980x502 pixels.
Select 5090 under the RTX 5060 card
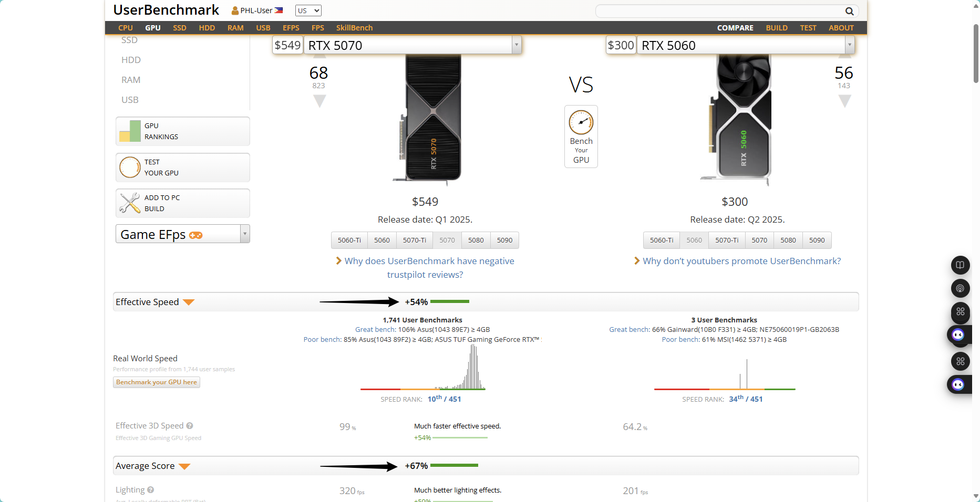tap(817, 240)
